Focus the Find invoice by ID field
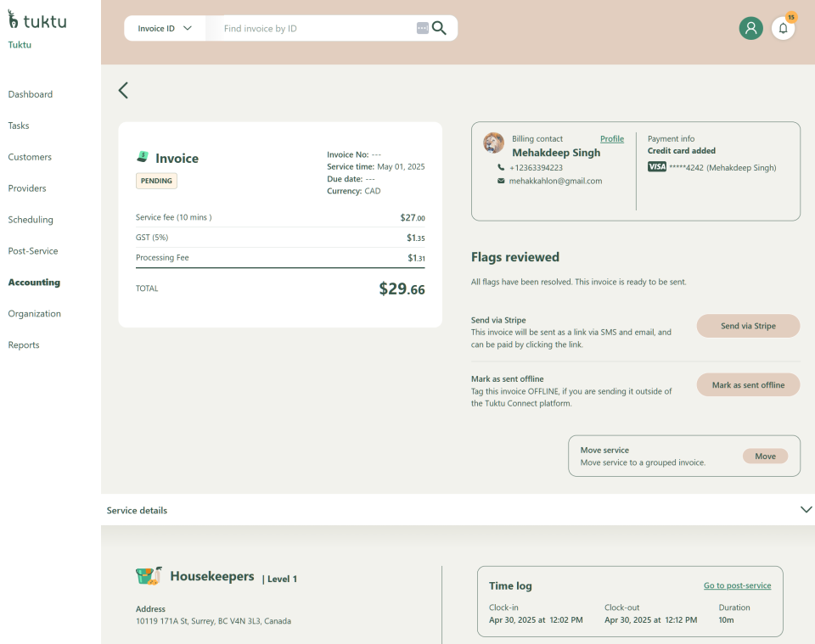 314,28
